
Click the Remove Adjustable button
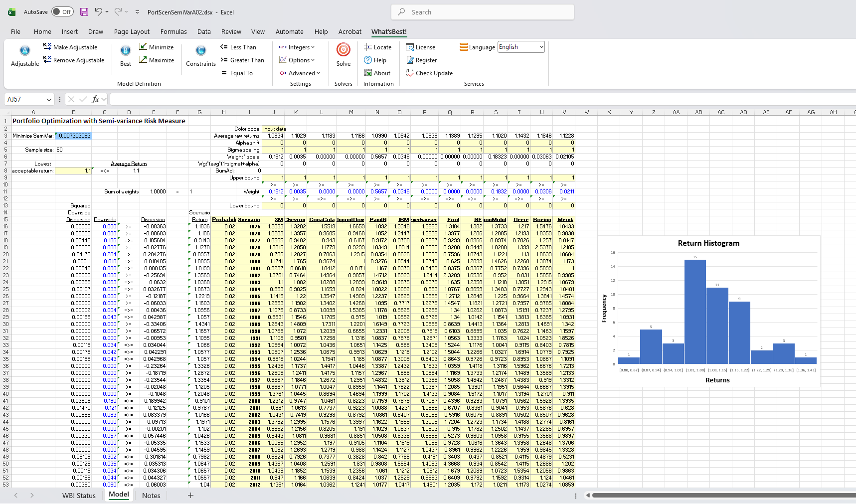pos(74,60)
